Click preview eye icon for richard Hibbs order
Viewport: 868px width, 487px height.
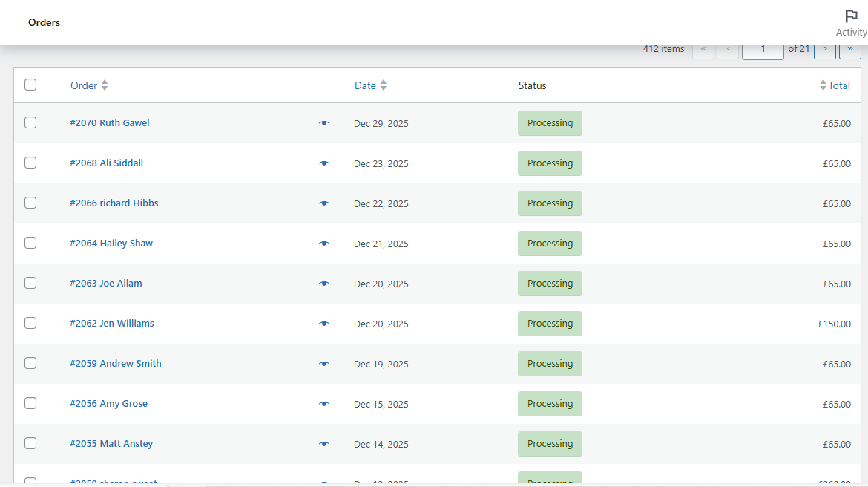click(324, 203)
